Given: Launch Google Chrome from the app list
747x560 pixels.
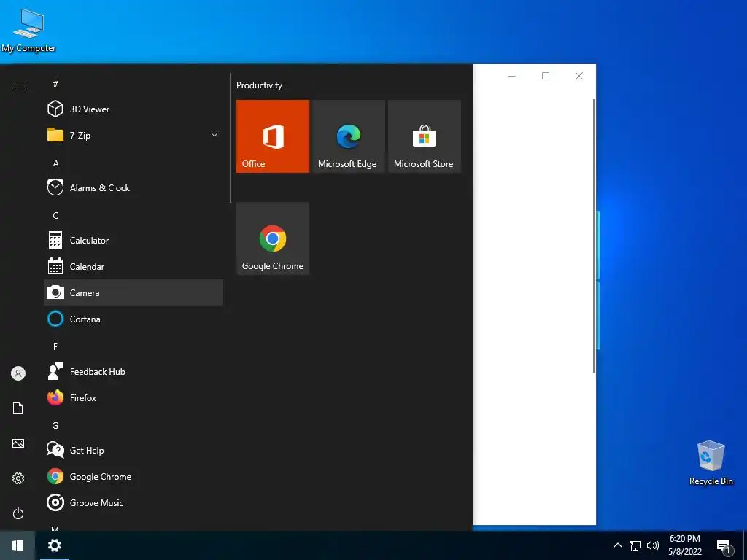Looking at the screenshot, I should [x=133, y=477].
